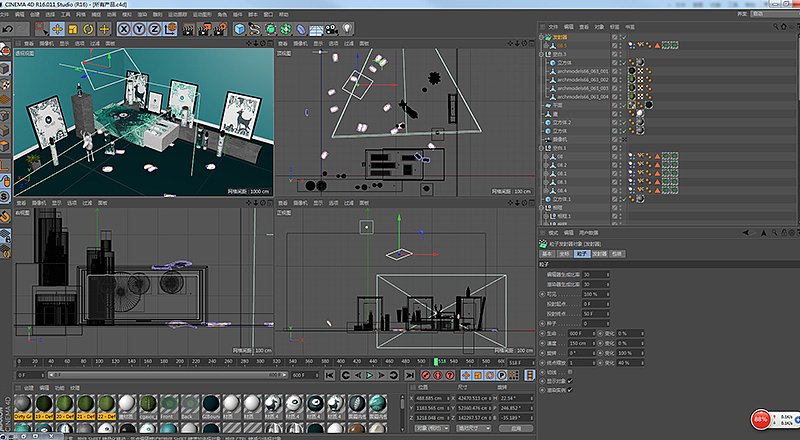Uncheck the 渲染实例 render instances checkbox
Screen dimensions: 800x440
pos(570,390)
